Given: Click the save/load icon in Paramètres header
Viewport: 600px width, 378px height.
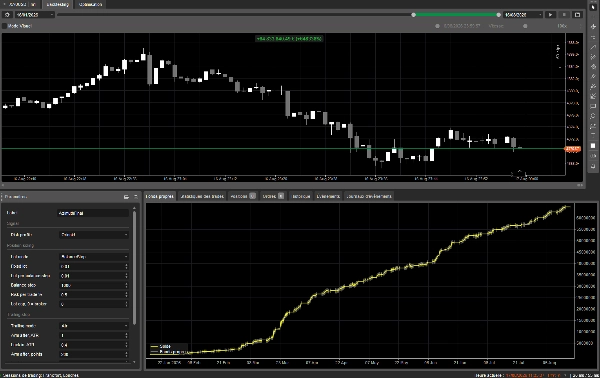Looking at the screenshot, I should [x=126, y=197].
